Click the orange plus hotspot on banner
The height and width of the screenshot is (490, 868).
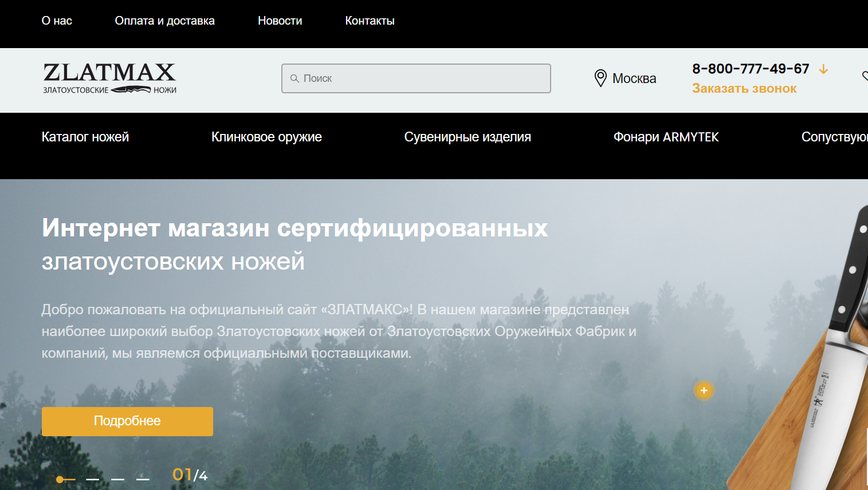704,390
